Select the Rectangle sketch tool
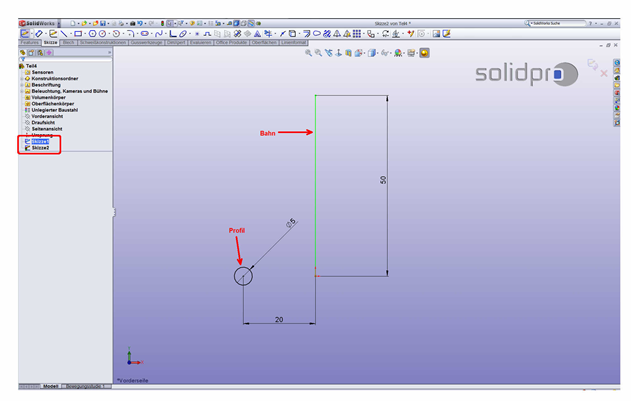 [78, 33]
